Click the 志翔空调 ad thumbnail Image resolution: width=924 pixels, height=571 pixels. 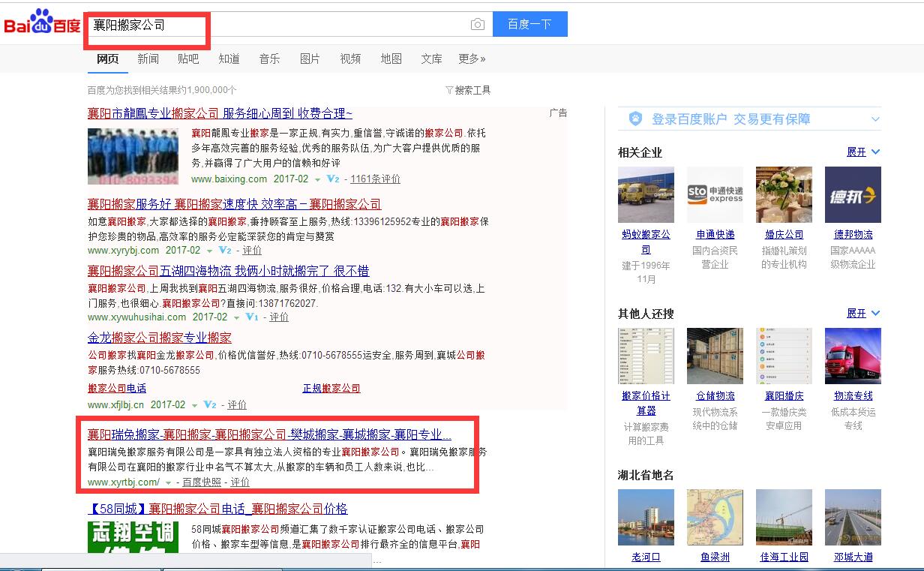[133, 538]
